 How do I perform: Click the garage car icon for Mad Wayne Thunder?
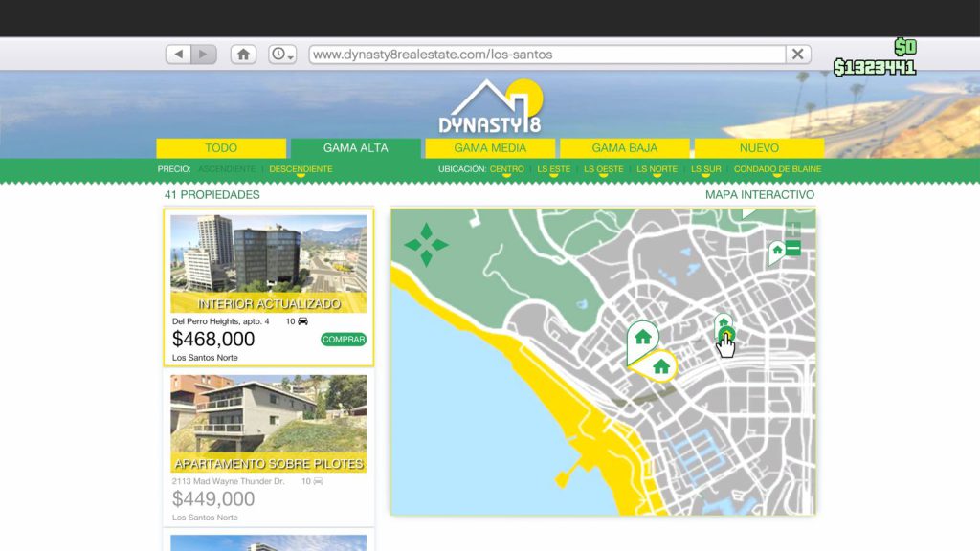[x=318, y=482]
